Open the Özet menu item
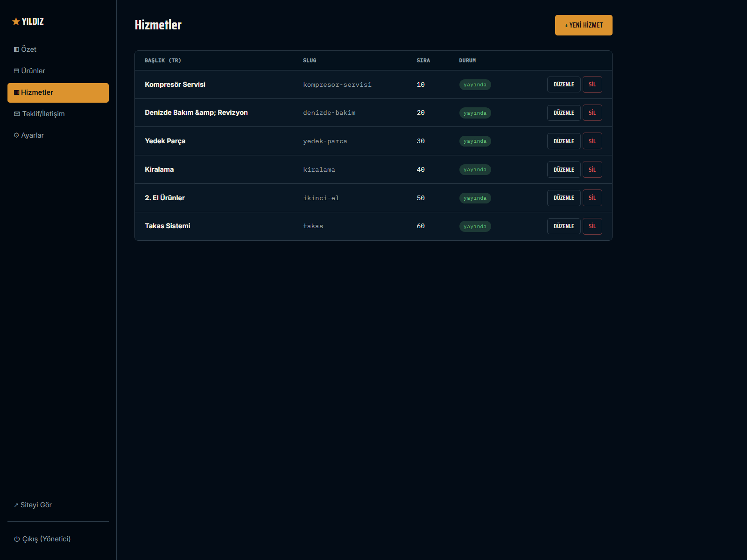Viewport: 747px width, 560px height. click(x=58, y=49)
